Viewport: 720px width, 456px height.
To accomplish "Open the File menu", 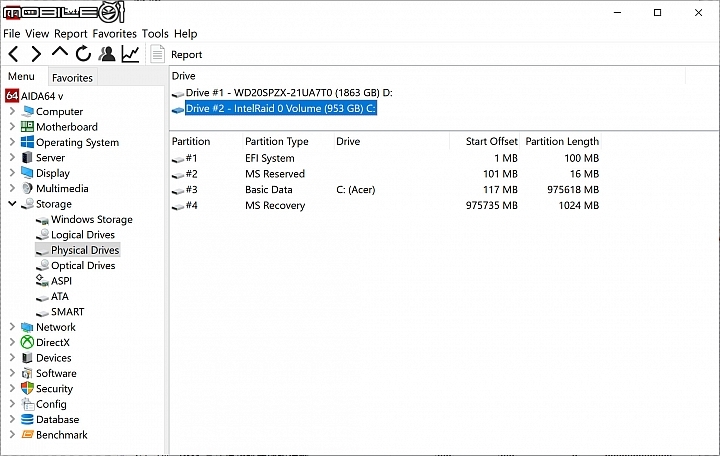I will click(x=11, y=34).
